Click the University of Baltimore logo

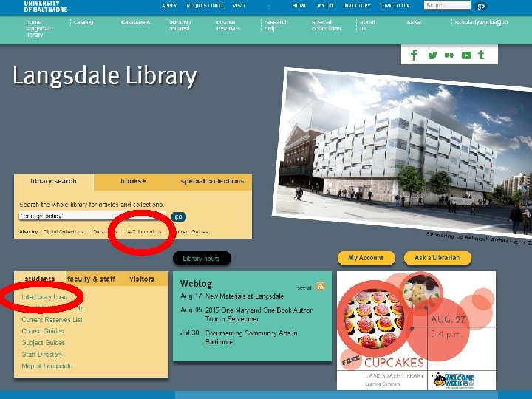(46, 6)
